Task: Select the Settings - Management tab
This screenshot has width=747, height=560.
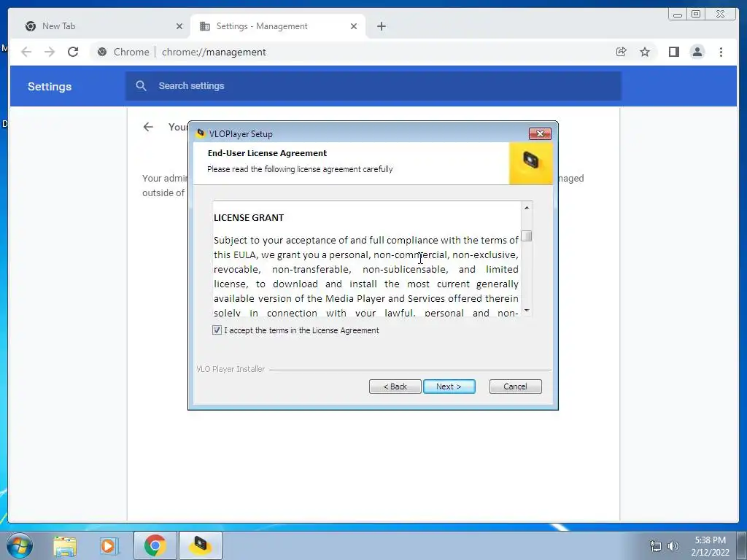Action: 277,26
